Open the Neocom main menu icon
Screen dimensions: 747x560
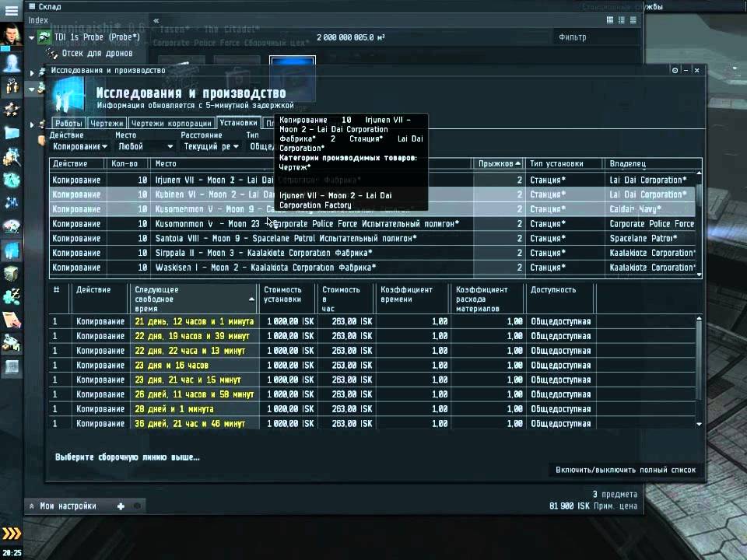pyautogui.click(x=12, y=10)
